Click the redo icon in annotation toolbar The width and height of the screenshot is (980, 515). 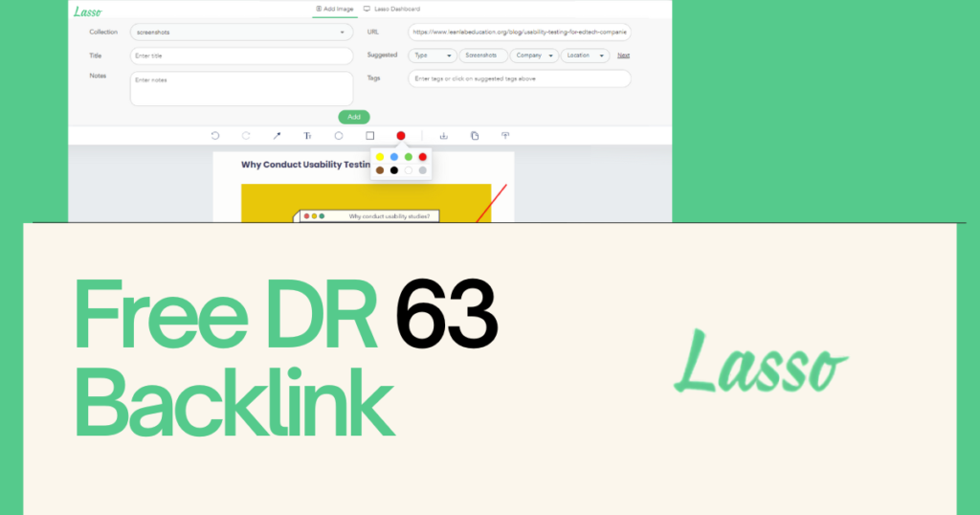click(246, 136)
